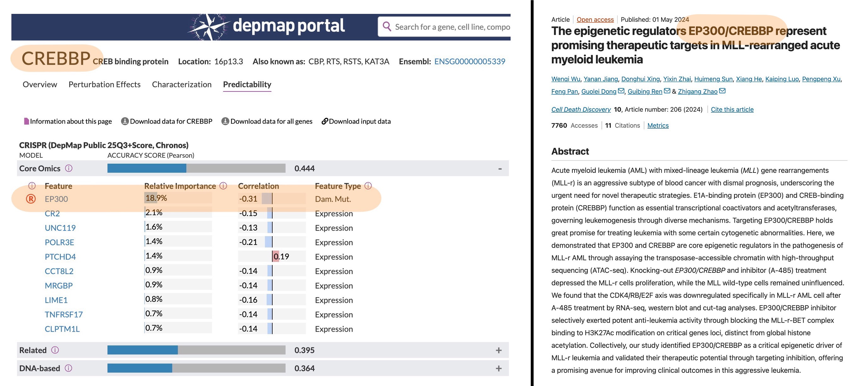Open Cite this article link
The height and width of the screenshot is (386, 868).
pos(732,109)
